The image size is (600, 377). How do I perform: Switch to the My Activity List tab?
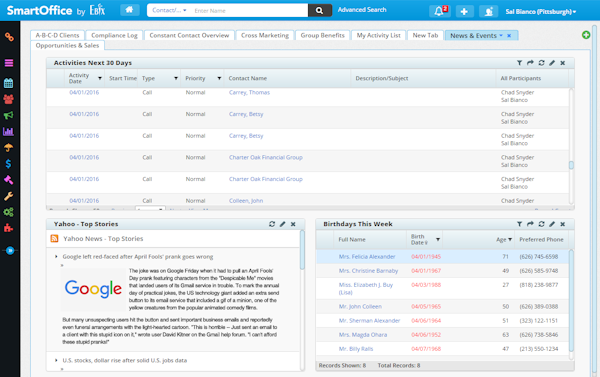click(378, 35)
